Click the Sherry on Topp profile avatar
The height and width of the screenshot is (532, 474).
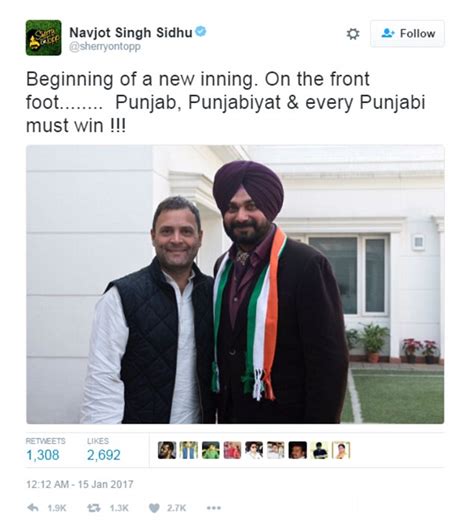coord(43,38)
